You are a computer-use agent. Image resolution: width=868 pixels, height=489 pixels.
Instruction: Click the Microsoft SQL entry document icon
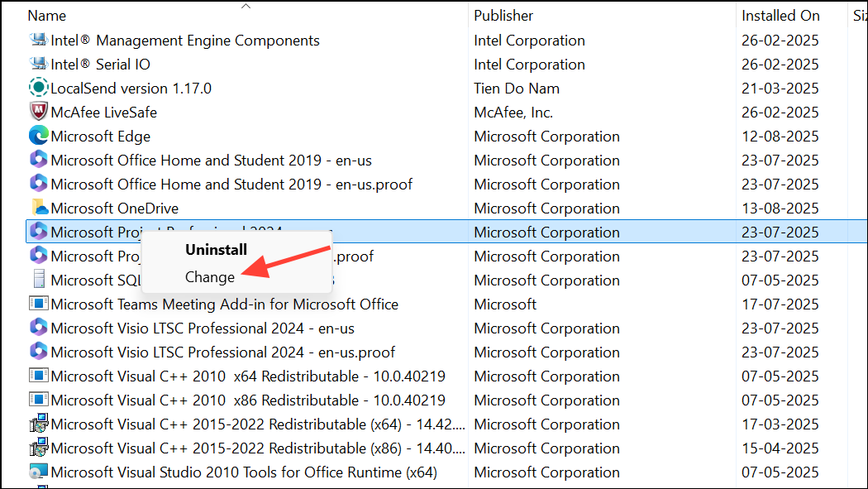point(37,280)
